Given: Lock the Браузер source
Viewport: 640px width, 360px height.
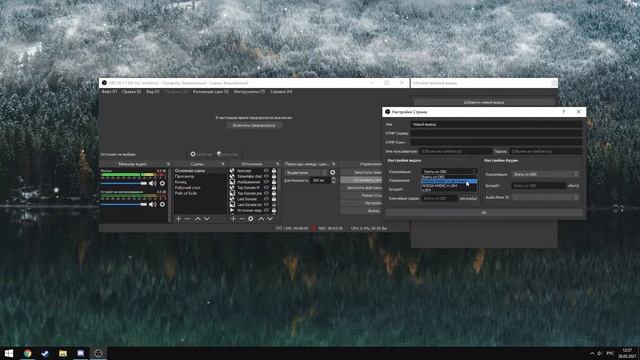Looking at the screenshot, I should tap(274, 171).
